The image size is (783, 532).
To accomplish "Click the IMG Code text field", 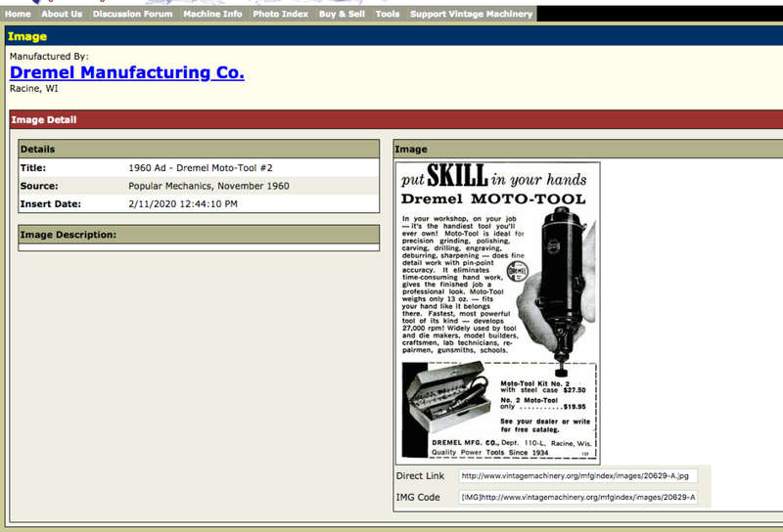I will [577, 497].
